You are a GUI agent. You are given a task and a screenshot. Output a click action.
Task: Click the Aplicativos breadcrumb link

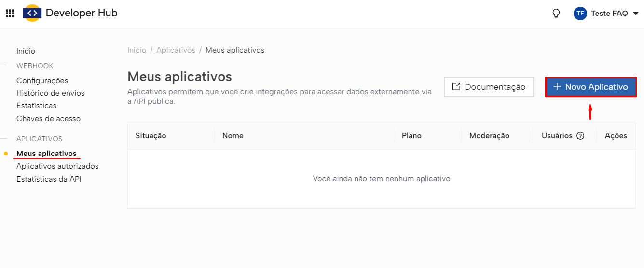point(176,50)
